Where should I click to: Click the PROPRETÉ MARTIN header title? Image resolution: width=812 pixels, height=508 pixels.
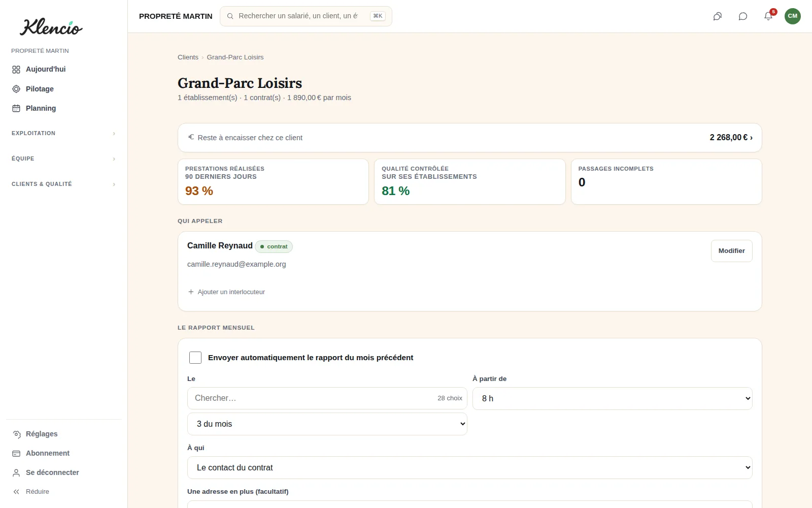pos(176,16)
